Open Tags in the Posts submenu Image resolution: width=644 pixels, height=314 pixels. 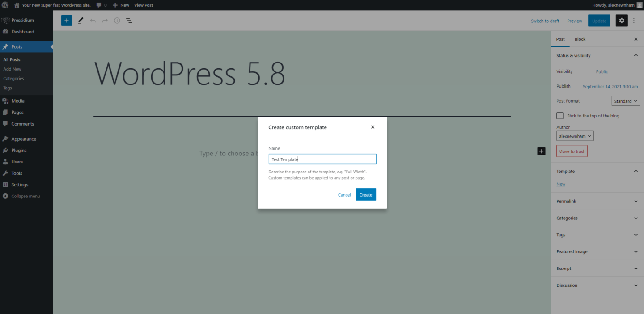click(8, 88)
